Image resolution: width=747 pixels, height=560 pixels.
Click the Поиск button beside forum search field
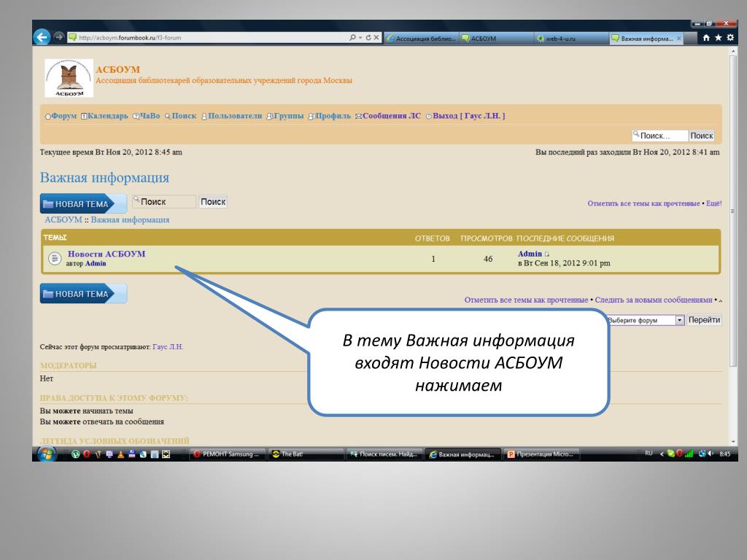(x=212, y=201)
